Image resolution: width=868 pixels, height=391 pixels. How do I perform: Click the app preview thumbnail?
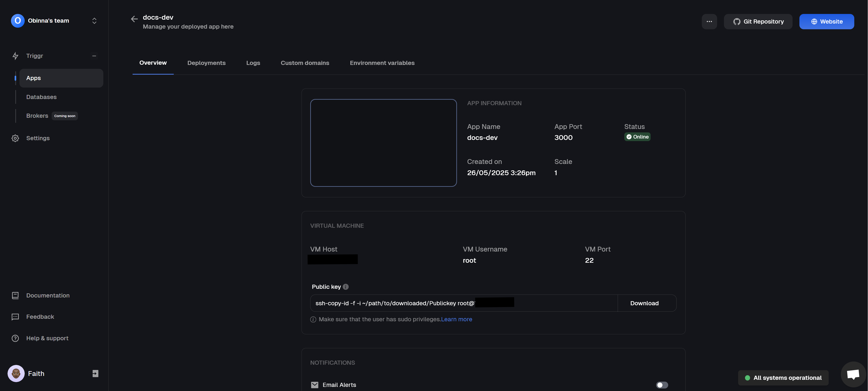coord(383,143)
